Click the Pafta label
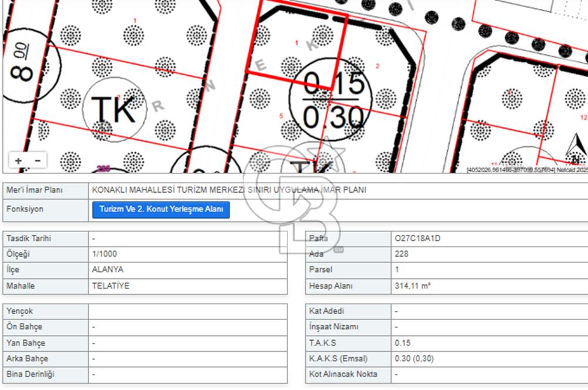The image size is (588, 390). [318, 238]
